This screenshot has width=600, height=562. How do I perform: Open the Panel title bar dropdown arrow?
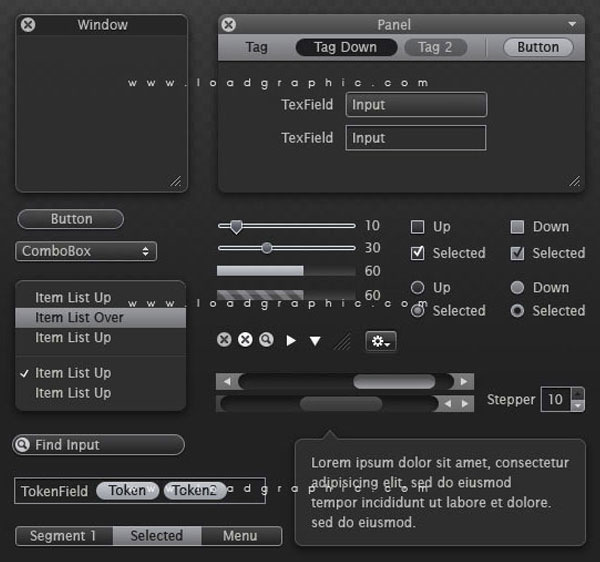coord(572,24)
